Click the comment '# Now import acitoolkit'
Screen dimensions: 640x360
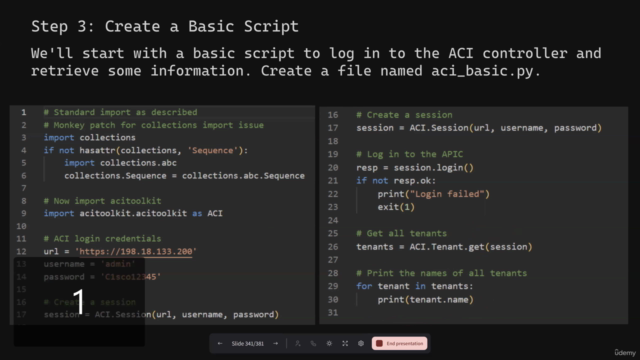(102, 201)
